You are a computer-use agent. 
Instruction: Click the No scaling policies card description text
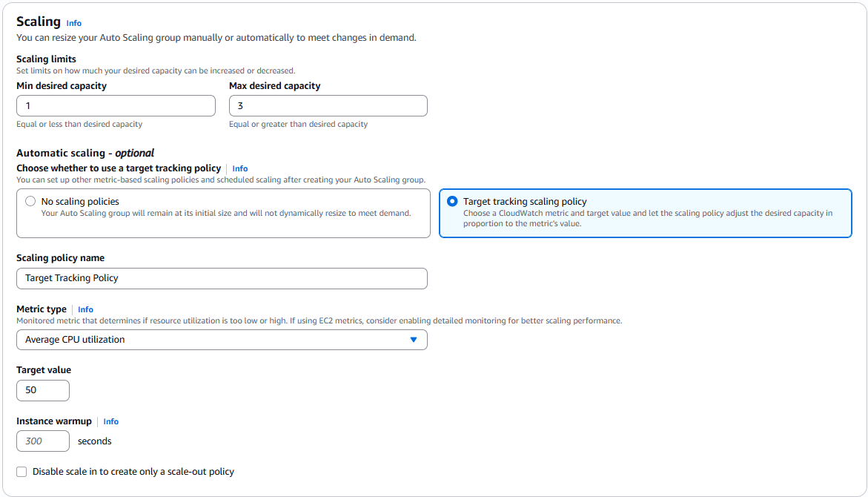[225, 214]
